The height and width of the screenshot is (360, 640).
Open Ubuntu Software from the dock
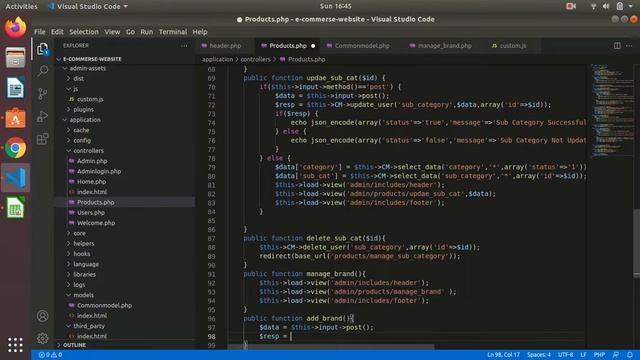[x=16, y=118]
